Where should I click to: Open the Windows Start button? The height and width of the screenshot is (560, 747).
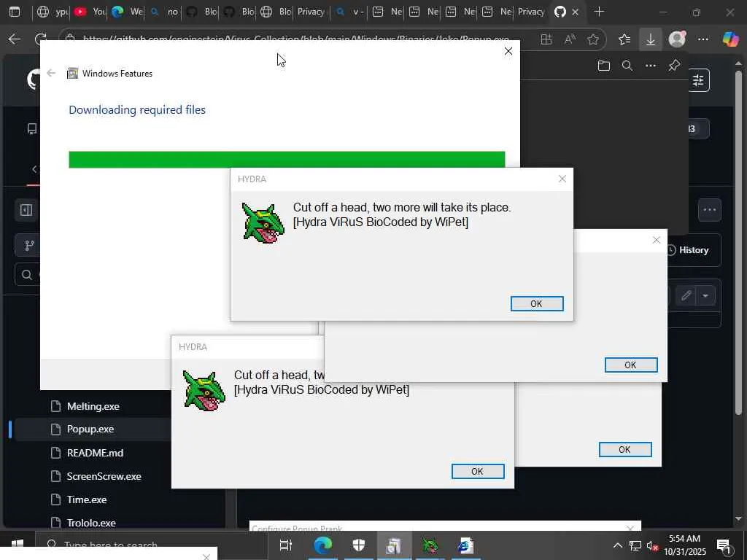pos(18,545)
